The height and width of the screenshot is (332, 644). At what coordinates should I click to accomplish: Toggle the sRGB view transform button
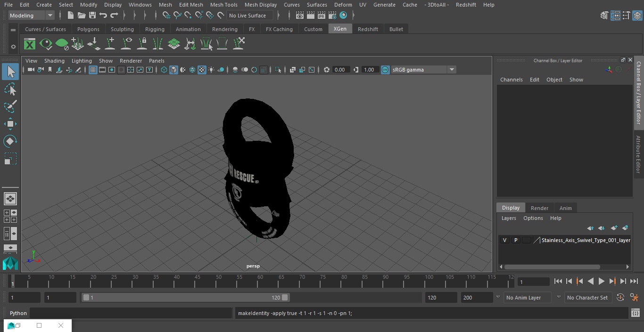click(385, 70)
